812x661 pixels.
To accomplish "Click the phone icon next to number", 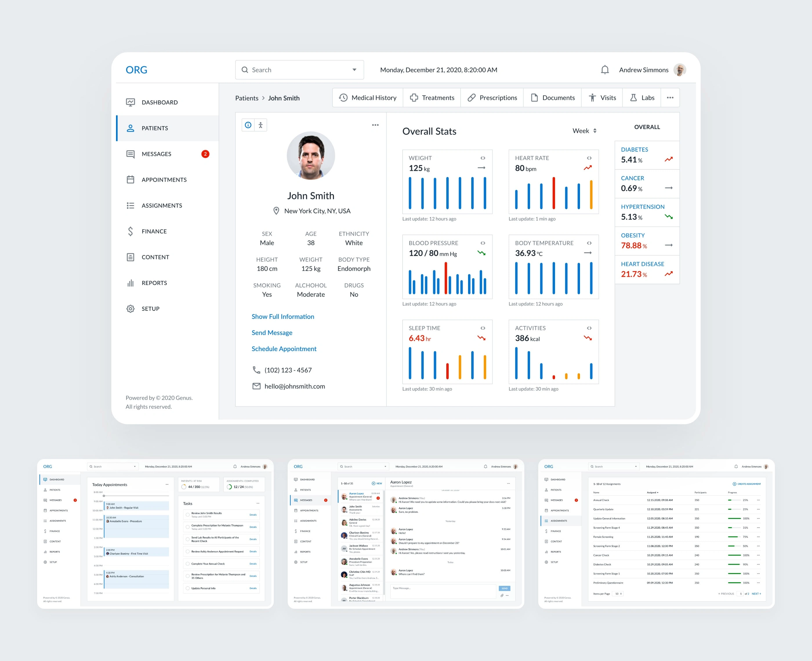I will point(256,370).
